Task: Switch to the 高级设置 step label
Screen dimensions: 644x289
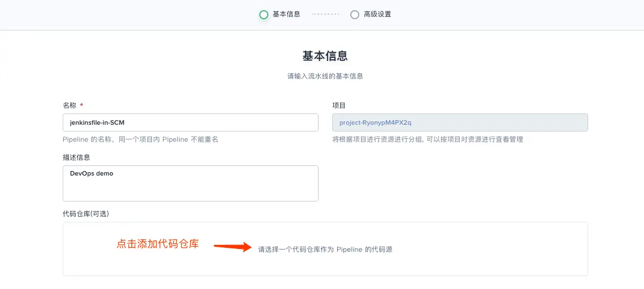Action: point(377,14)
